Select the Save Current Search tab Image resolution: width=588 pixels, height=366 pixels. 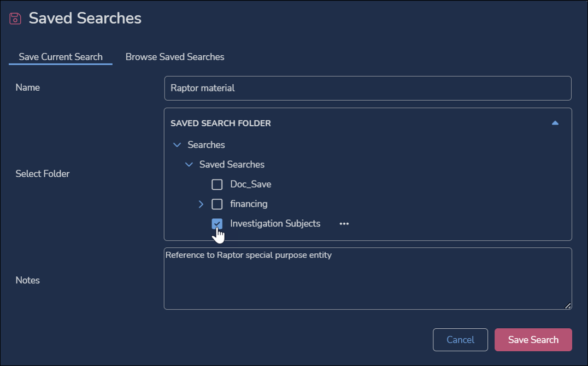(x=61, y=57)
